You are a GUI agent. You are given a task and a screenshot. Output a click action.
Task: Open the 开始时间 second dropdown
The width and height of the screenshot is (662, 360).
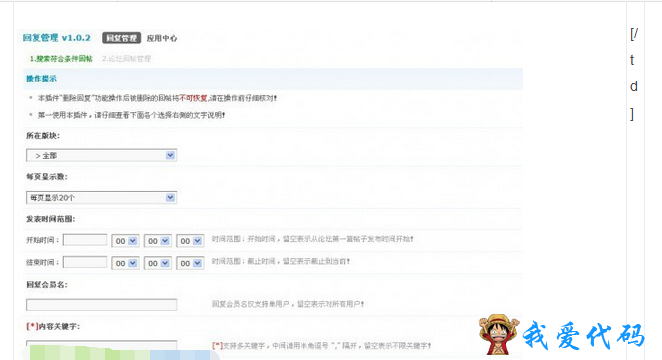pos(190,241)
